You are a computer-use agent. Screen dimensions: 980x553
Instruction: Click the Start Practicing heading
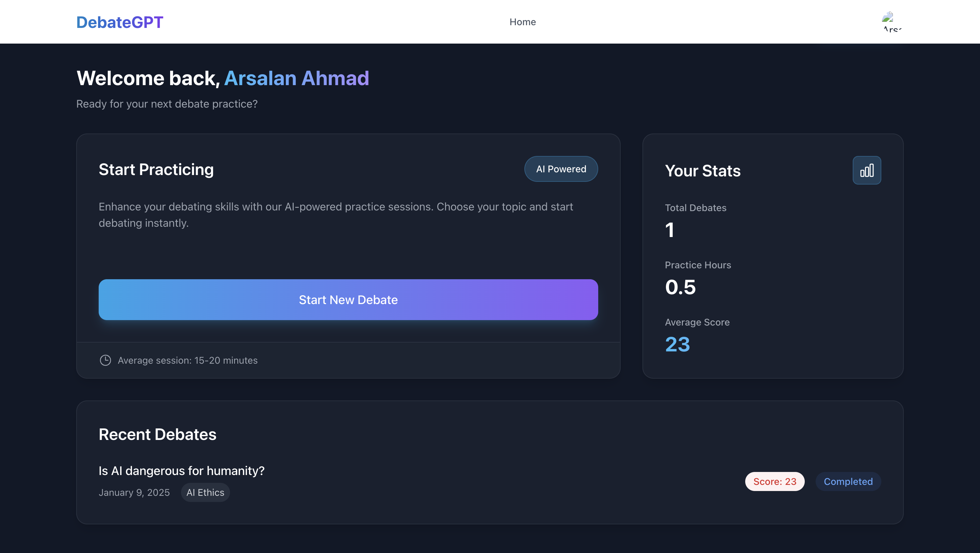click(156, 169)
